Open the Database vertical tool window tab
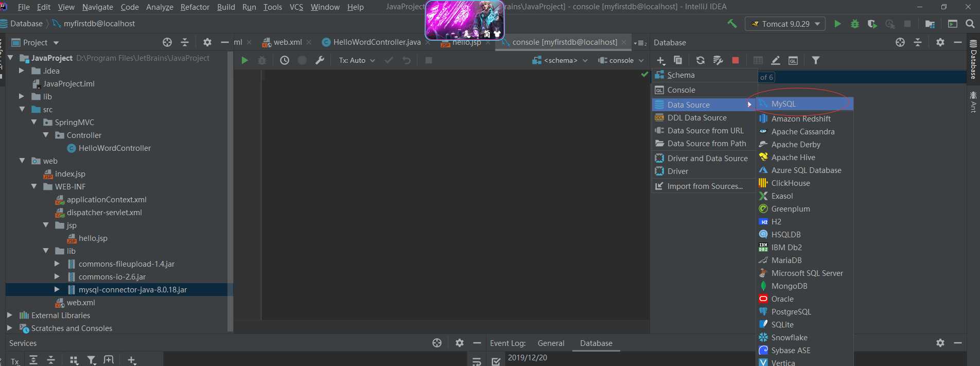The image size is (980, 366). tap(973, 60)
